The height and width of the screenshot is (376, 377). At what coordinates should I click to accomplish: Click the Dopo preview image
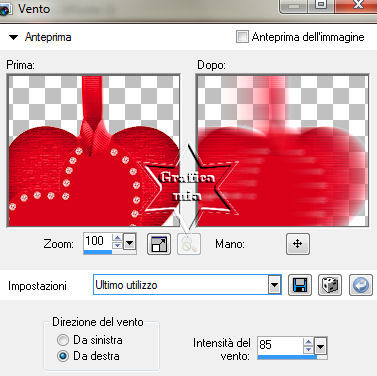point(283,150)
